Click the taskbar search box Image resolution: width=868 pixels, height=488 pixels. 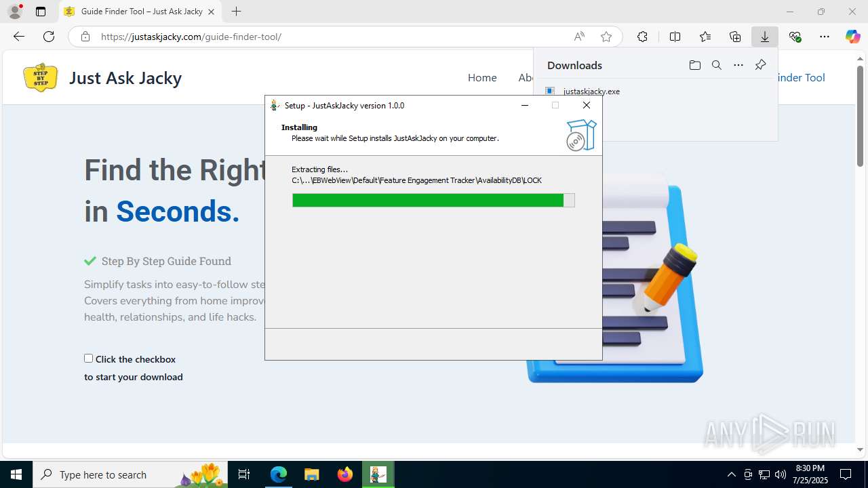[x=130, y=474]
